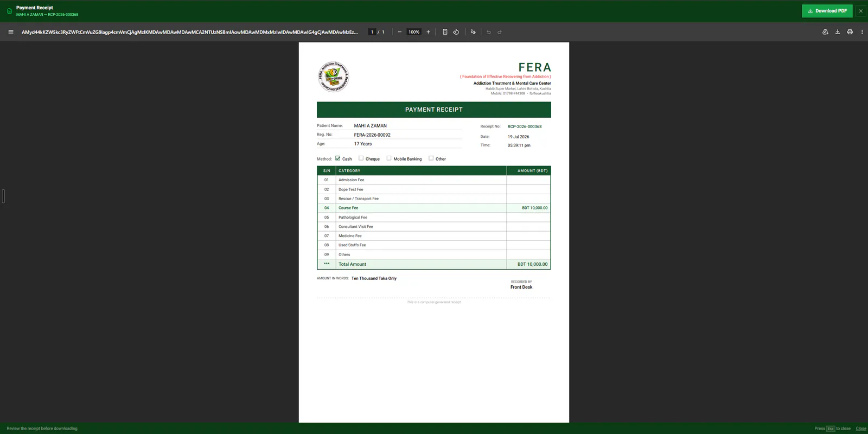Click the Dope Test Fee row
Viewport: 868px width, 434px height.
click(x=434, y=189)
